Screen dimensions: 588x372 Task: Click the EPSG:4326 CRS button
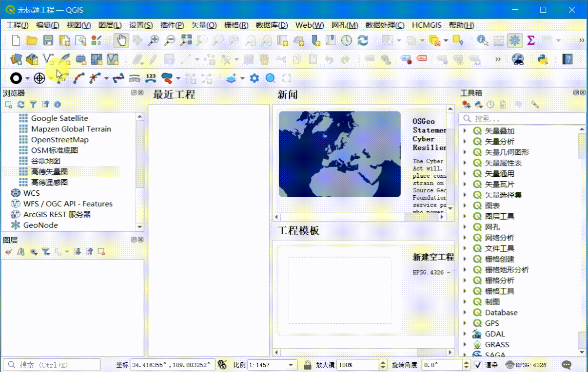pyautogui.click(x=526, y=365)
